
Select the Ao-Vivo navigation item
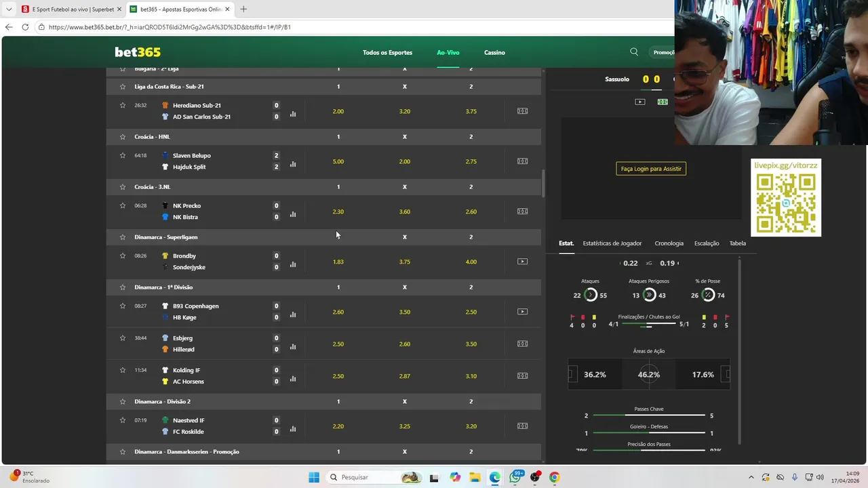click(448, 53)
